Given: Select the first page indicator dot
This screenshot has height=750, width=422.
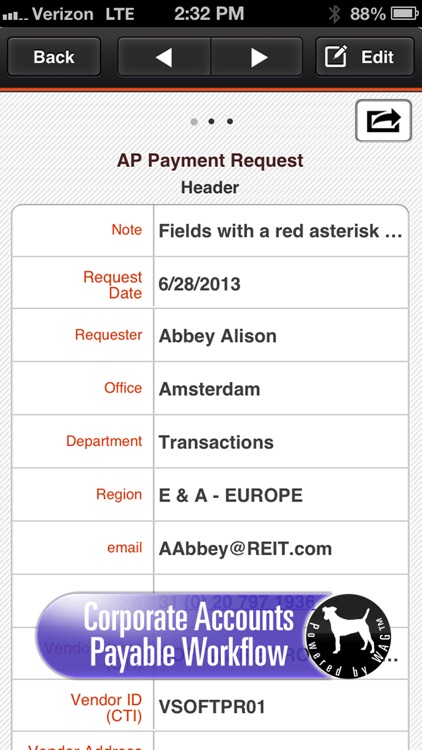Looking at the screenshot, I should click(x=194, y=121).
